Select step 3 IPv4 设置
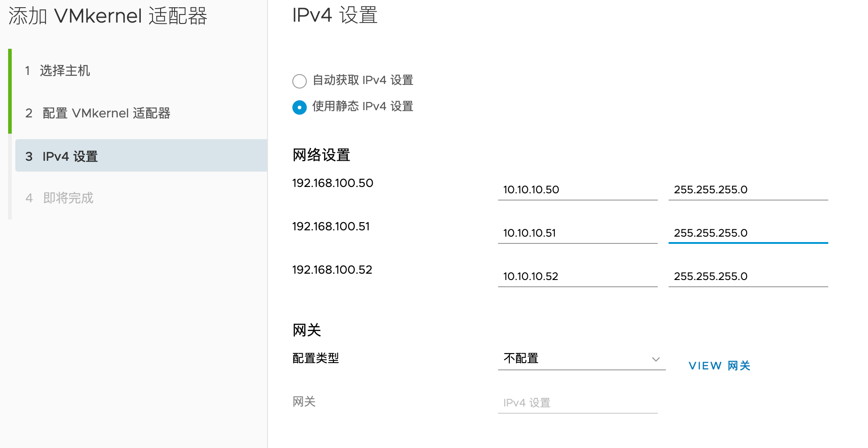Viewport: 868px width, 448px height. [70, 156]
